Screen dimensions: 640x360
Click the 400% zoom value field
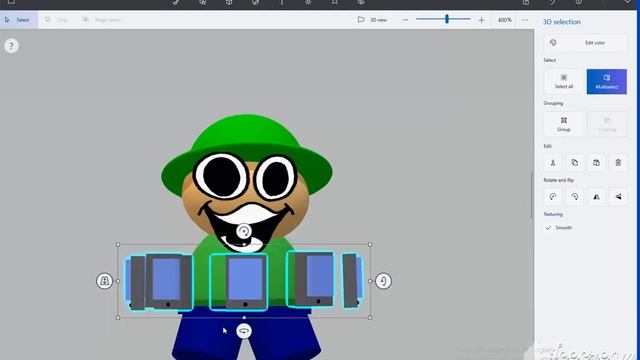point(504,20)
